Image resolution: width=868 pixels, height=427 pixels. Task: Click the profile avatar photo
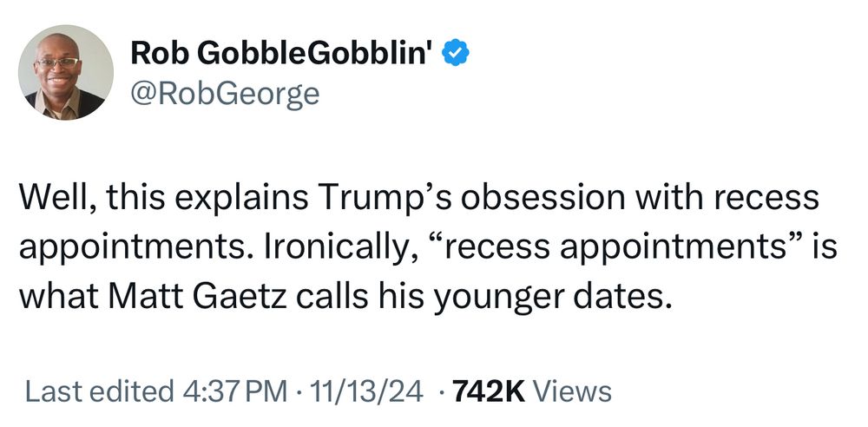pos(66,72)
